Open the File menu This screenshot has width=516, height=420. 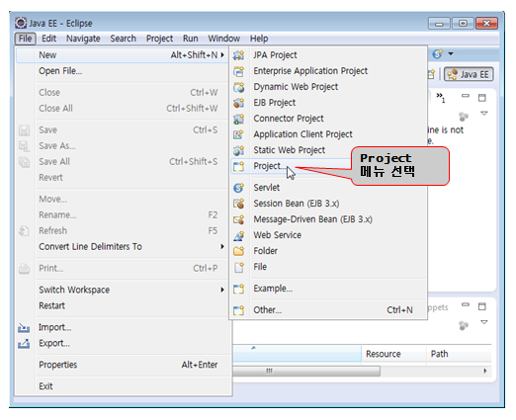(x=26, y=39)
